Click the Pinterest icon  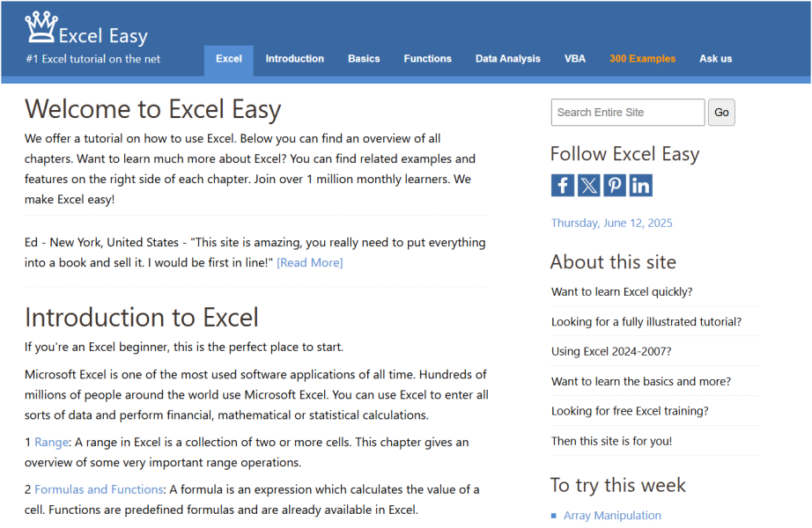tap(615, 186)
